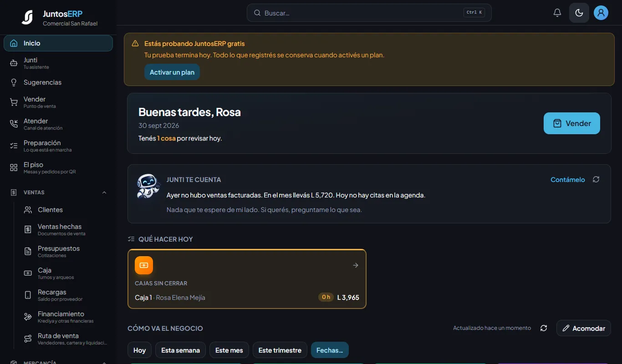Select the Este trimestre period tab
Image resolution: width=622 pixels, height=364 pixels.
pos(280,350)
